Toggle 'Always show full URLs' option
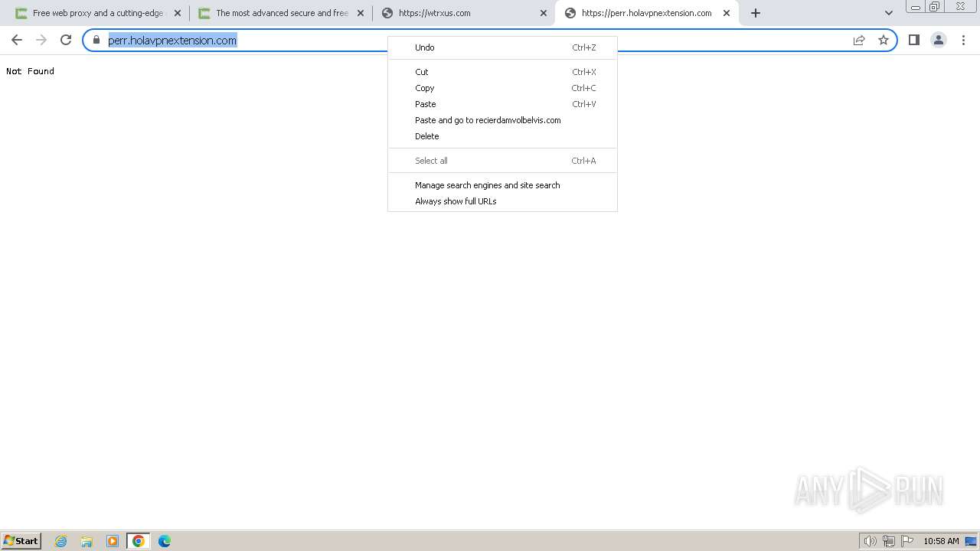This screenshot has width=980, height=551. point(502,201)
